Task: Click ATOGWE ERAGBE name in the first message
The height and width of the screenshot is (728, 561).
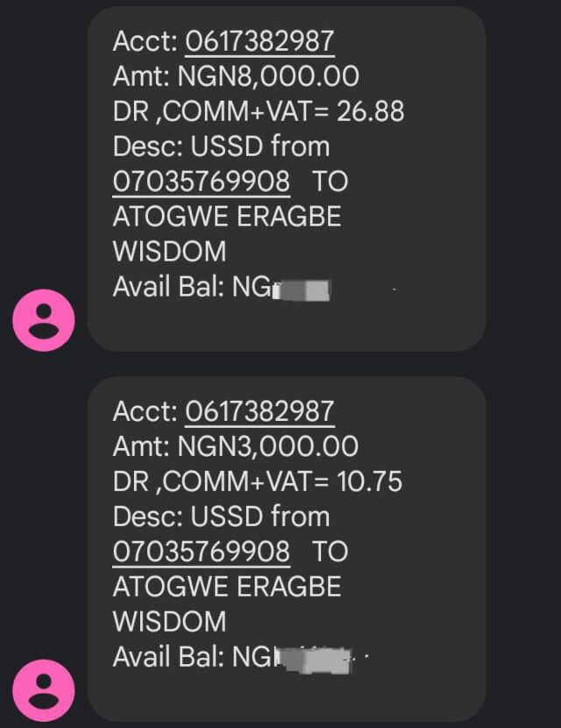Action: click(227, 217)
